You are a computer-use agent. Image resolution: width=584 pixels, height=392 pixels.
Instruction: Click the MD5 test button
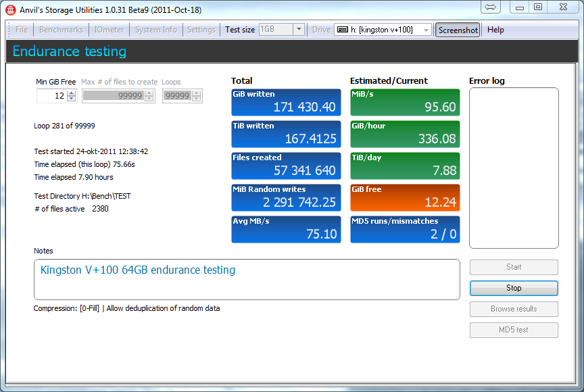pyautogui.click(x=514, y=329)
